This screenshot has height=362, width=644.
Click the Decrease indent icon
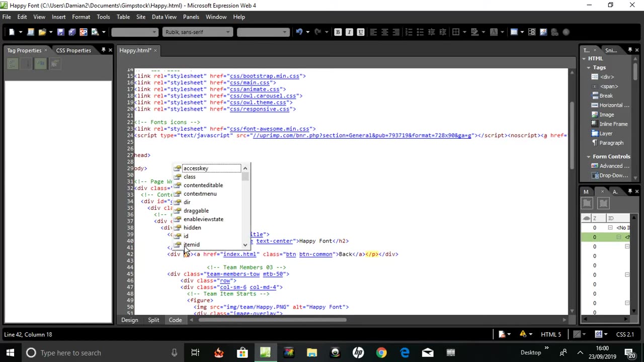coord(431,32)
